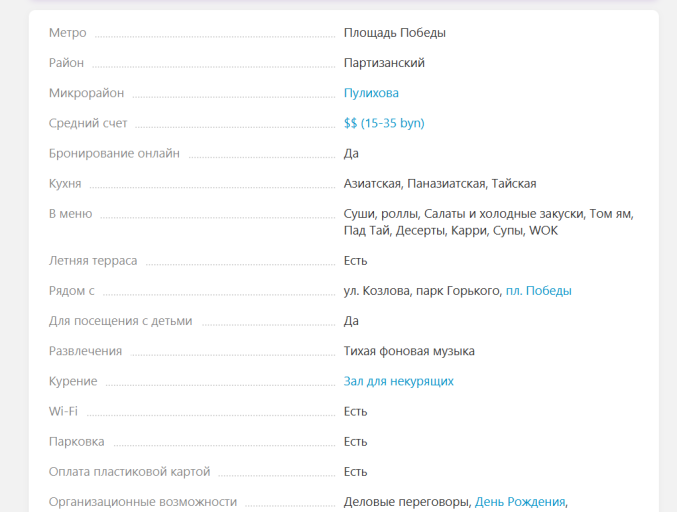The width and height of the screenshot is (677, 512).
Task: Click the $$ (15-35 byn) average bill link
Action: (384, 123)
